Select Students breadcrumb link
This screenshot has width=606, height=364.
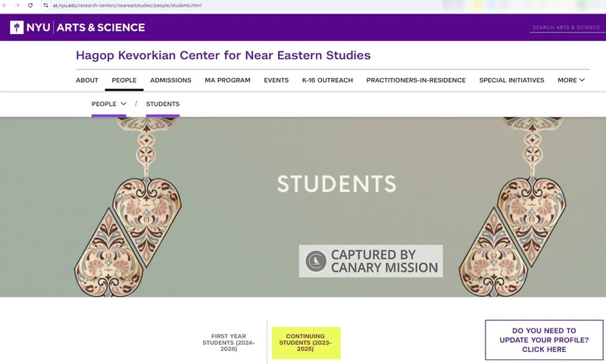point(163,104)
